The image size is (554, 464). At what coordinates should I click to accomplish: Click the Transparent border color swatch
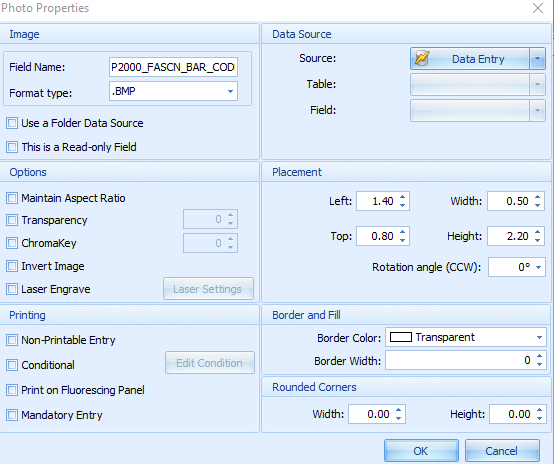click(401, 337)
